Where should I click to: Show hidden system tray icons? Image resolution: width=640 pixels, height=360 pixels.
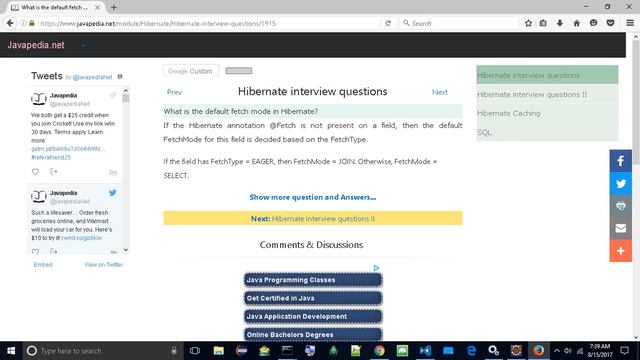click(x=557, y=351)
